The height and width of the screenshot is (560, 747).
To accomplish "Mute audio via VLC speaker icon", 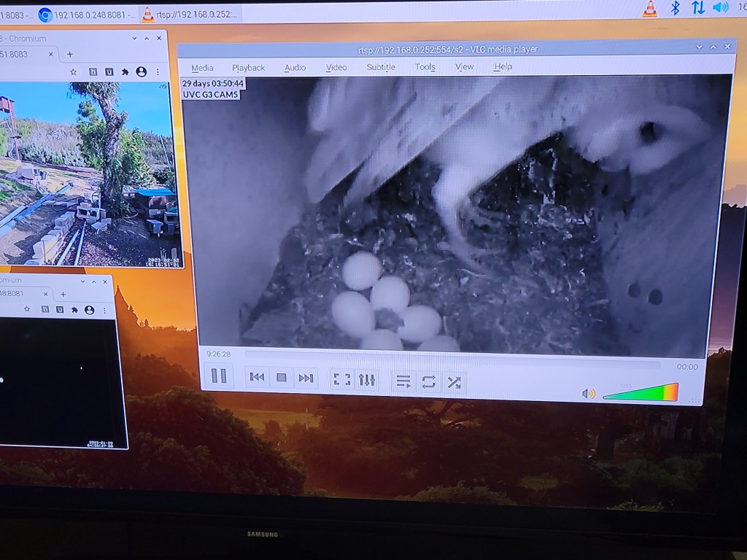I will tap(588, 394).
